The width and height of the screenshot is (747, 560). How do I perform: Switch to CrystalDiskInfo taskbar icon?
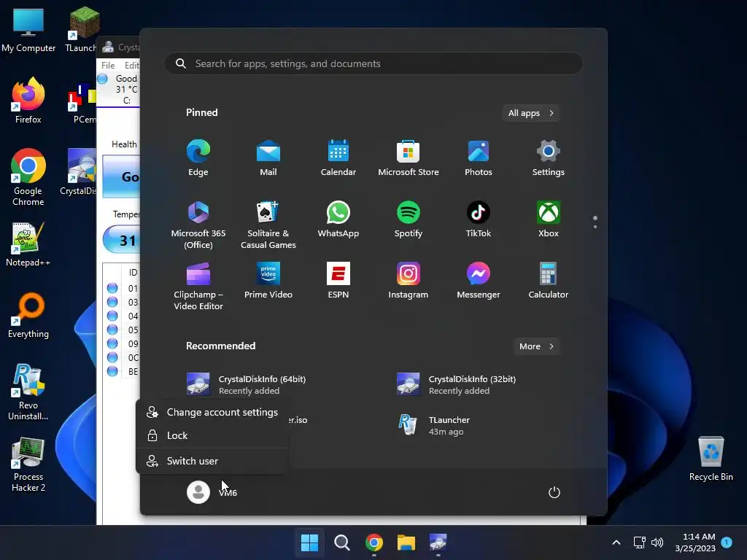[x=438, y=542]
